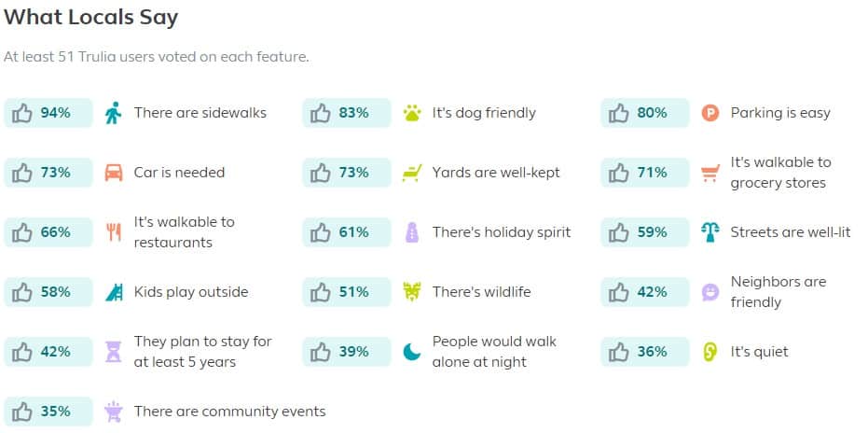The image size is (868, 433).
Task: Click the smiley icon for friendly neighbors
Action: tap(710, 292)
